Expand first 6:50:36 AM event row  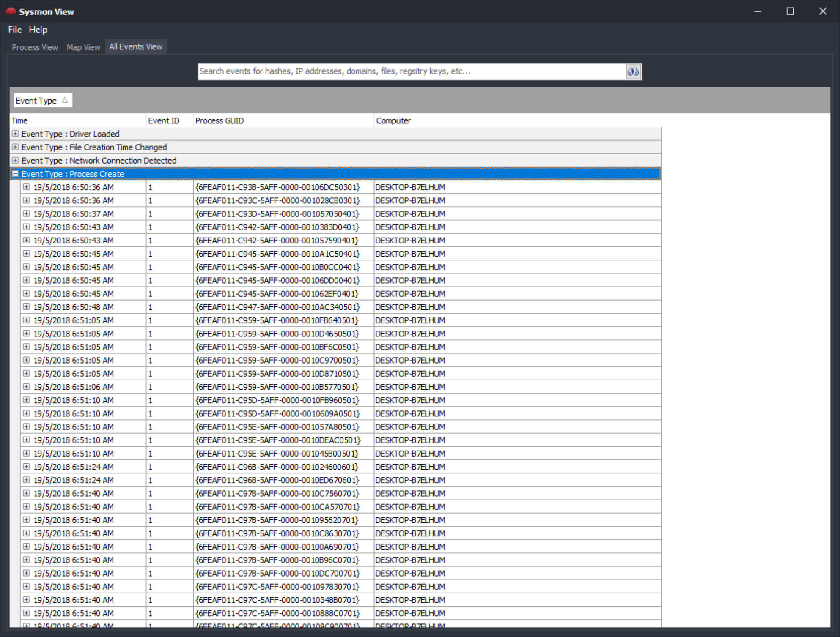tap(26, 187)
